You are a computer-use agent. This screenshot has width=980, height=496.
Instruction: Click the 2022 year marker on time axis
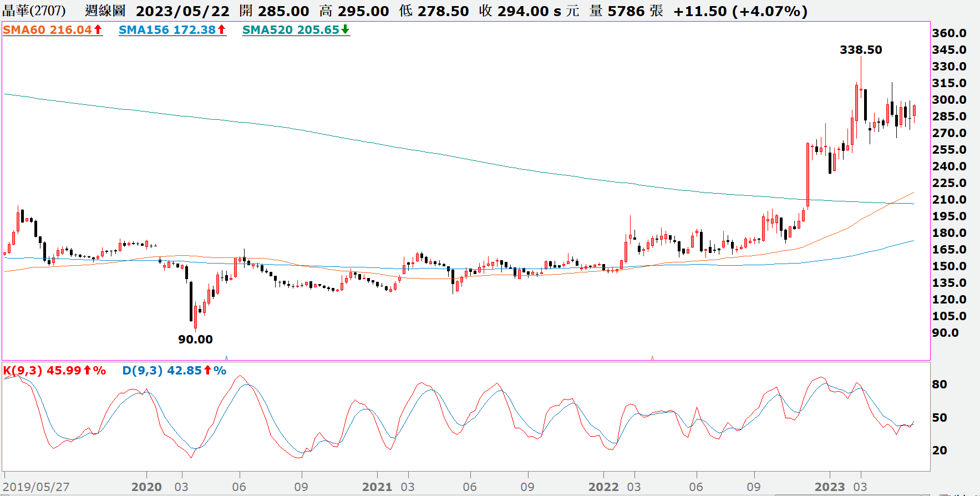click(603, 487)
